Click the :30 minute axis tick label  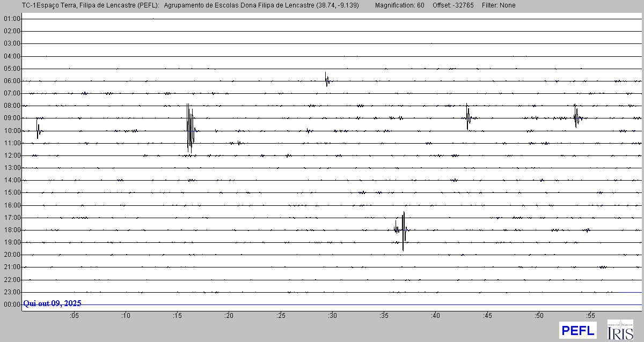click(332, 316)
